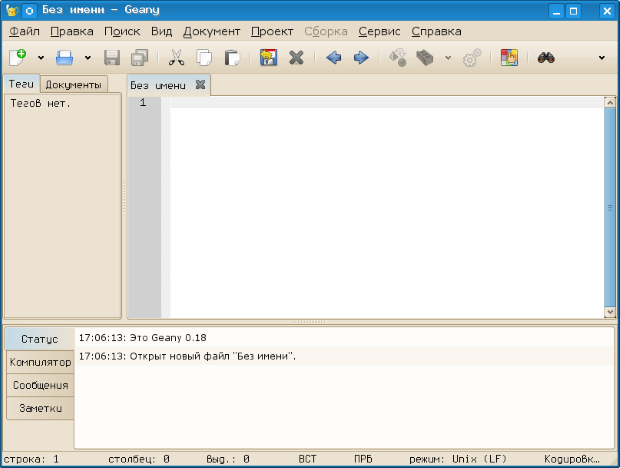Click the scissors cut icon
This screenshot has height=468, width=620.
pos(176,58)
